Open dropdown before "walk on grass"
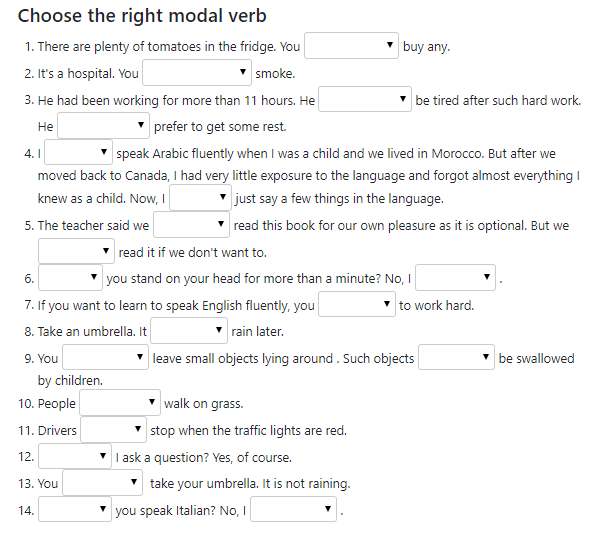599x540 pixels. 120,403
